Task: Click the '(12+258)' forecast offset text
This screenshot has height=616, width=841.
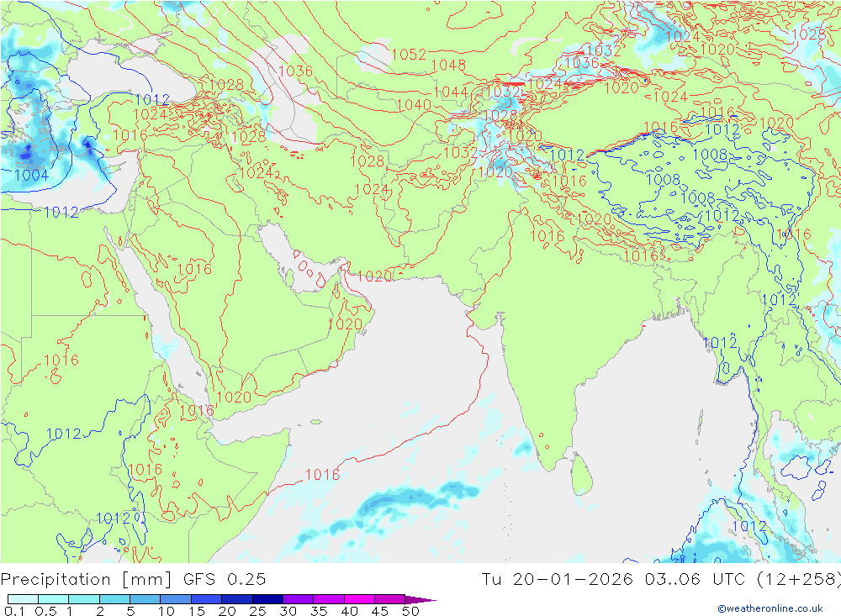Action: pyautogui.click(x=799, y=580)
